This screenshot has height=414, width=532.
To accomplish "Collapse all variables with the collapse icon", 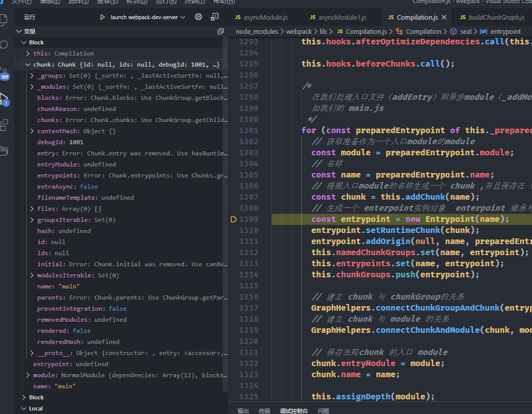I will pyautogui.click(x=221, y=31).
